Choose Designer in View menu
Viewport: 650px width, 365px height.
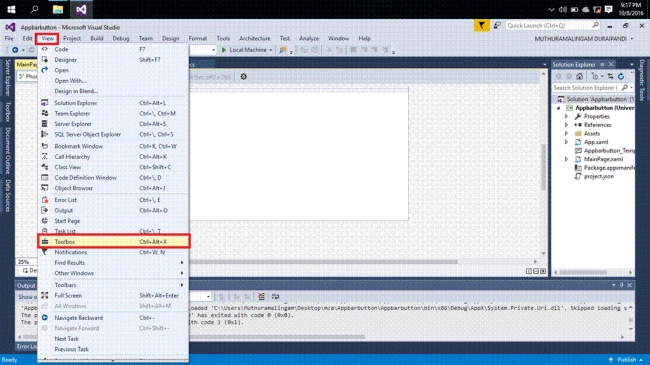tap(114, 60)
